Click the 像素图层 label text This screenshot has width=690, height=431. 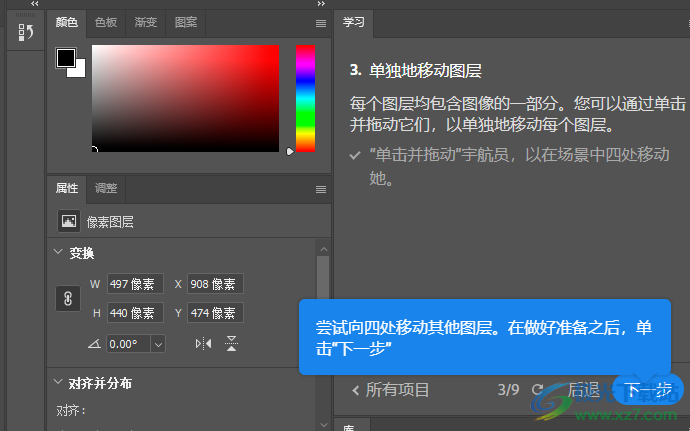tap(110, 222)
